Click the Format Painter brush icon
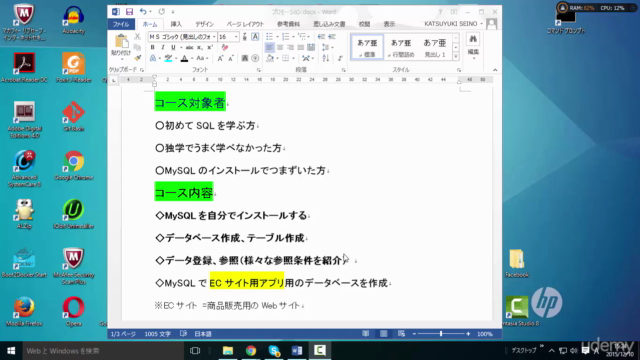 coord(138,58)
